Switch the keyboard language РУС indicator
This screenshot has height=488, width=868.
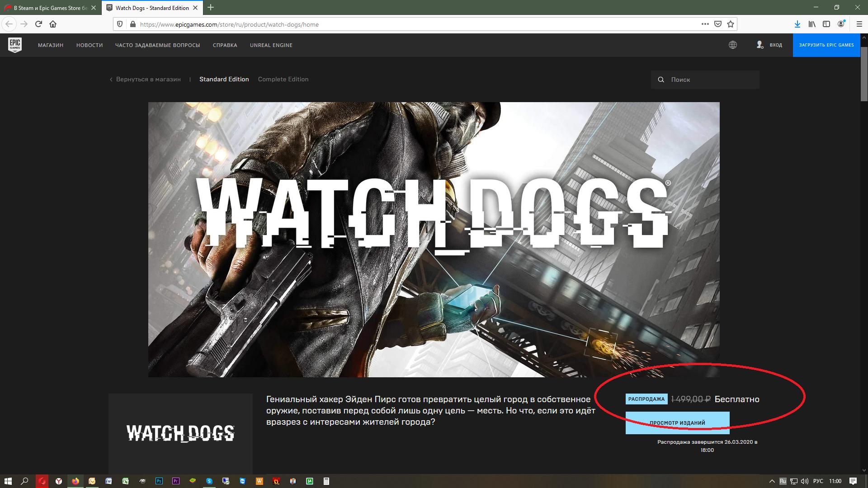point(818,481)
